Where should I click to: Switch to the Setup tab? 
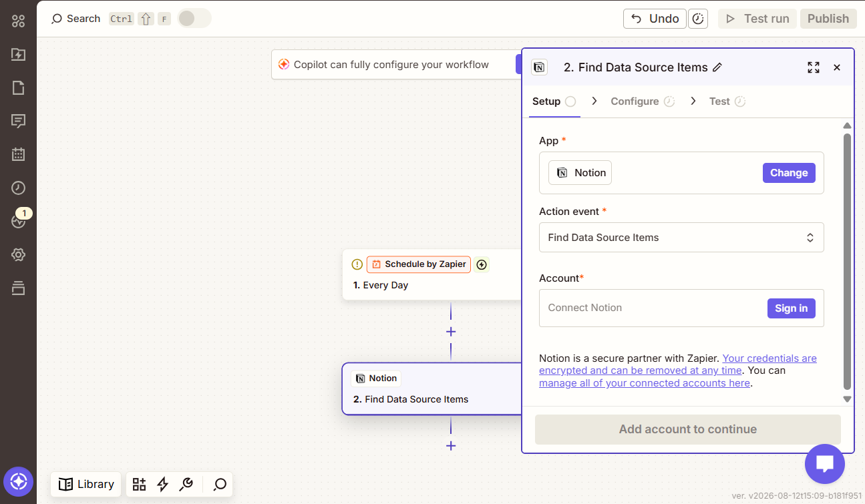554,101
